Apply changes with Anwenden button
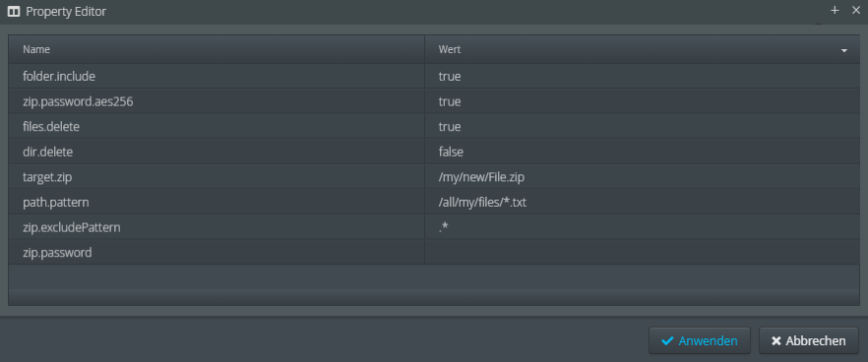Screen dimensions: 868x362 point(699,340)
